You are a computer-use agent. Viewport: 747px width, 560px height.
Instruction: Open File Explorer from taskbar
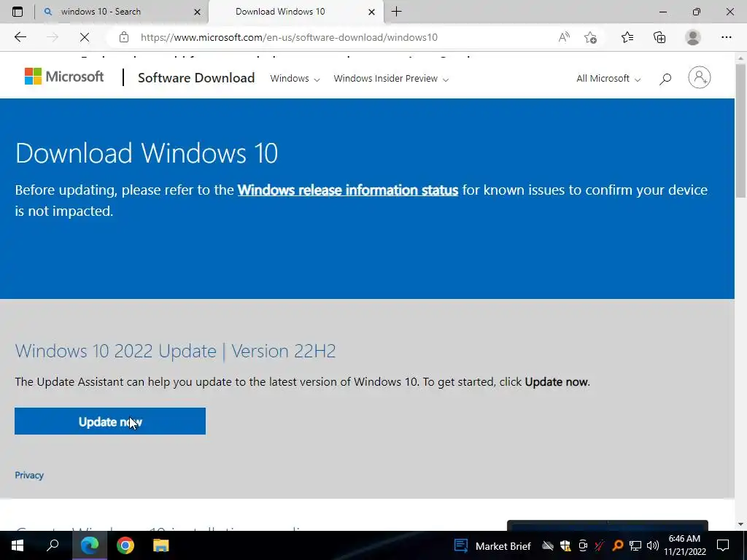tap(161, 545)
